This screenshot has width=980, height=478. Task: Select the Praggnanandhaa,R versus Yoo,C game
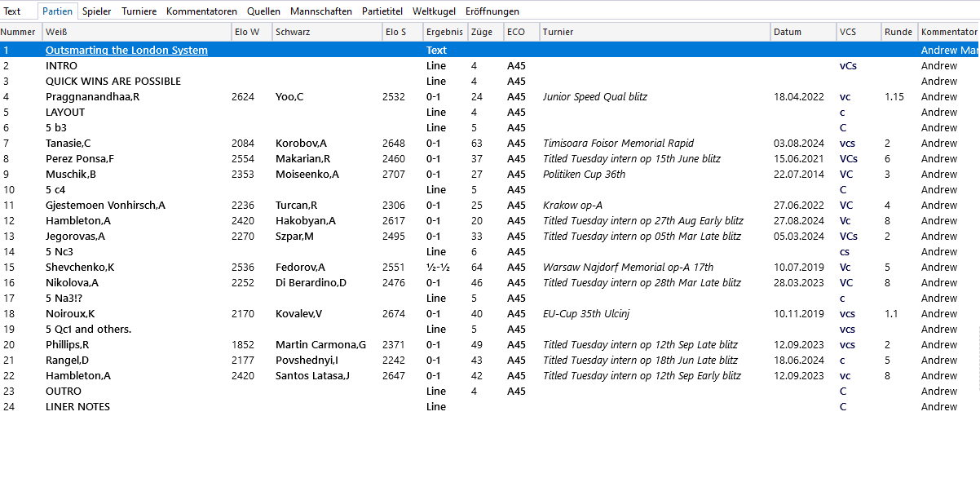(92, 97)
